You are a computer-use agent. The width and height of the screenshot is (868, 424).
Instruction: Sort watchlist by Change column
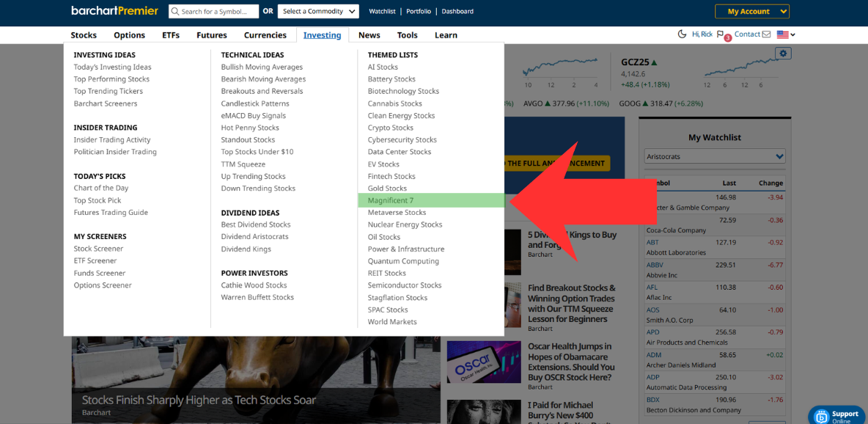tap(770, 183)
